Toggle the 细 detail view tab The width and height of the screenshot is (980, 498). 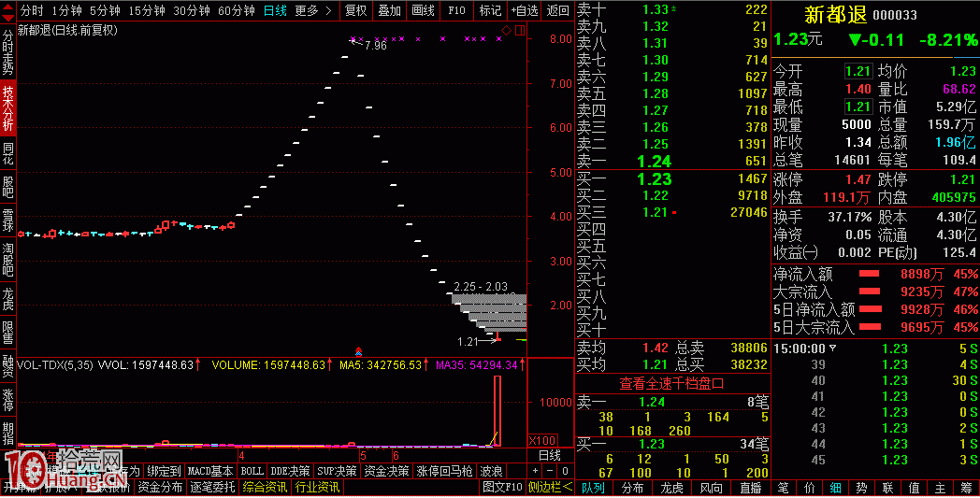834,487
